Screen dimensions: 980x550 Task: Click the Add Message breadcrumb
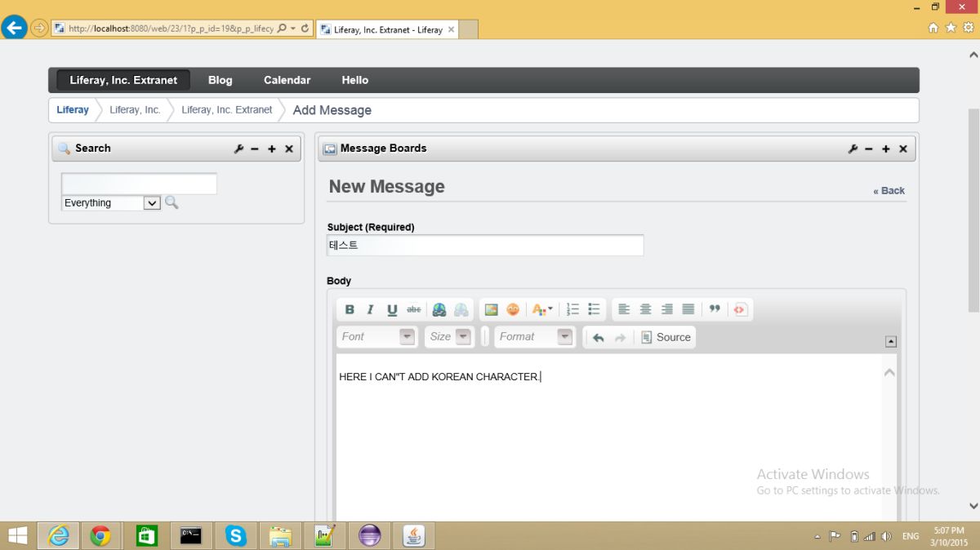pos(332,110)
